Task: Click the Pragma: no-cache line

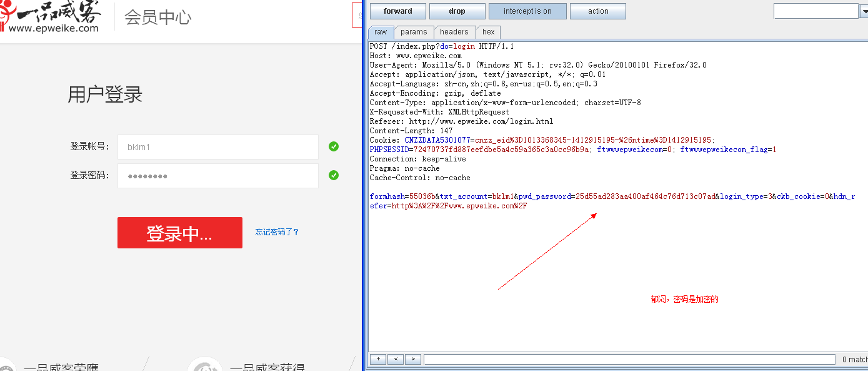Action: (404, 168)
